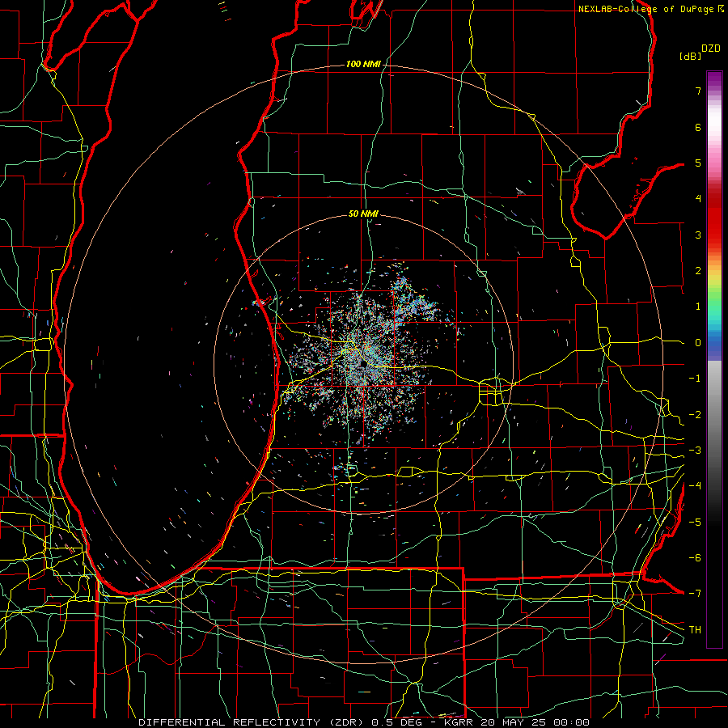Click the 50 NMI range ring label
Image resolution: width=728 pixels, height=728 pixels.
coord(363,214)
